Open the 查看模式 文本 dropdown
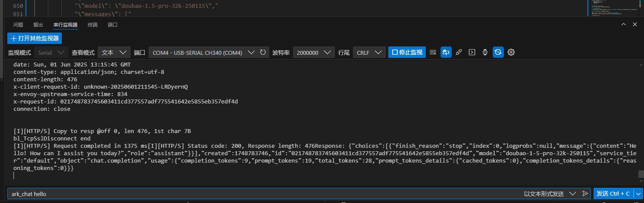Viewport: 644px width, 203px height. coord(114,52)
